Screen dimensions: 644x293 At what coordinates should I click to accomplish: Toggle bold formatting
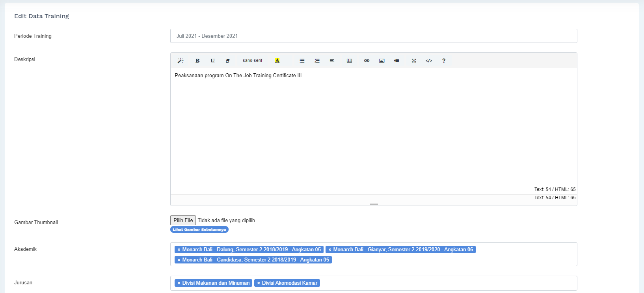pyautogui.click(x=197, y=61)
